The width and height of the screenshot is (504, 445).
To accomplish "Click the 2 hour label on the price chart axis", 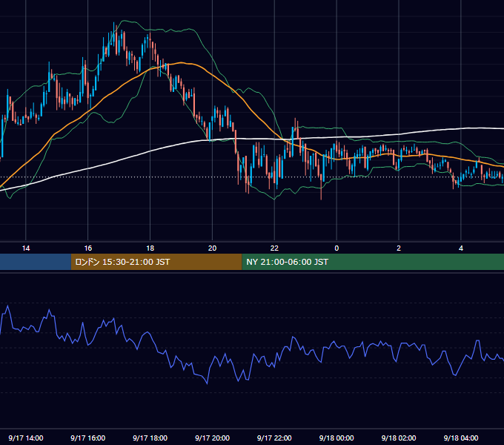I will pyautogui.click(x=399, y=248).
